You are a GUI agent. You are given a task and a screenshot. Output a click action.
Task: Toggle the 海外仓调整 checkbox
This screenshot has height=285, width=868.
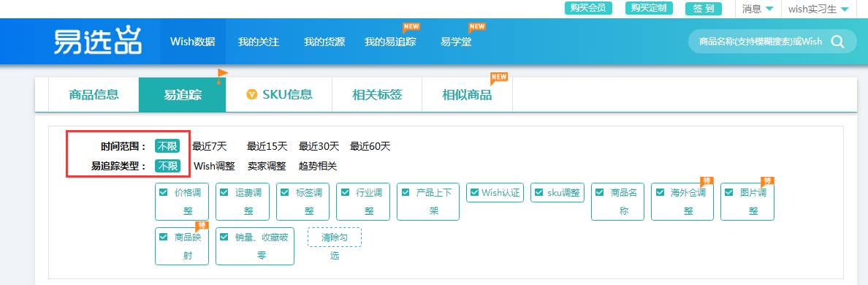(660, 193)
